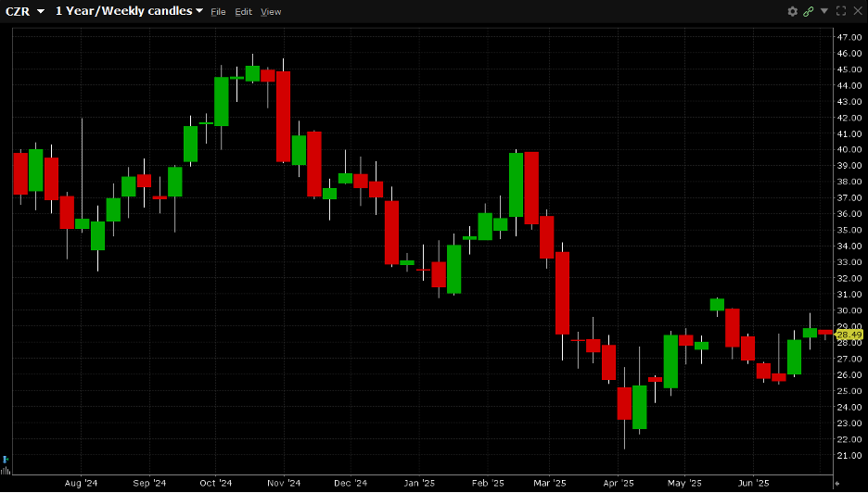The height and width of the screenshot is (493, 868).
Task: Click the green chain link icon
Action: (x=809, y=11)
